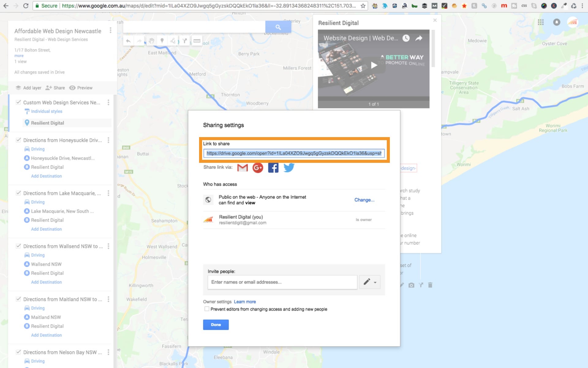The image size is (588, 368).
Task: Toggle Directions from Nelson Bay NSW checkbox
Action: (x=18, y=352)
